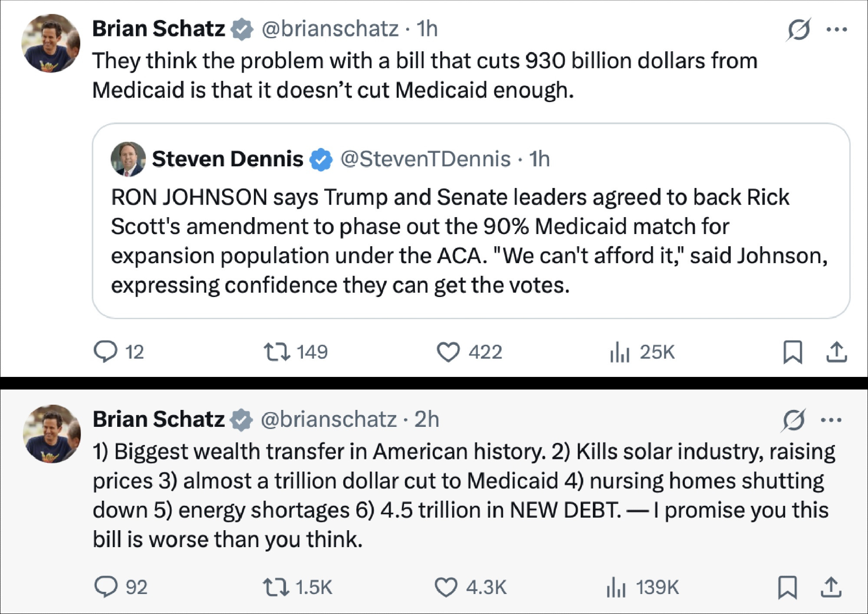The width and height of the screenshot is (868, 614).
Task: Share the first Brian Schatz tweet
Action: [x=836, y=352]
